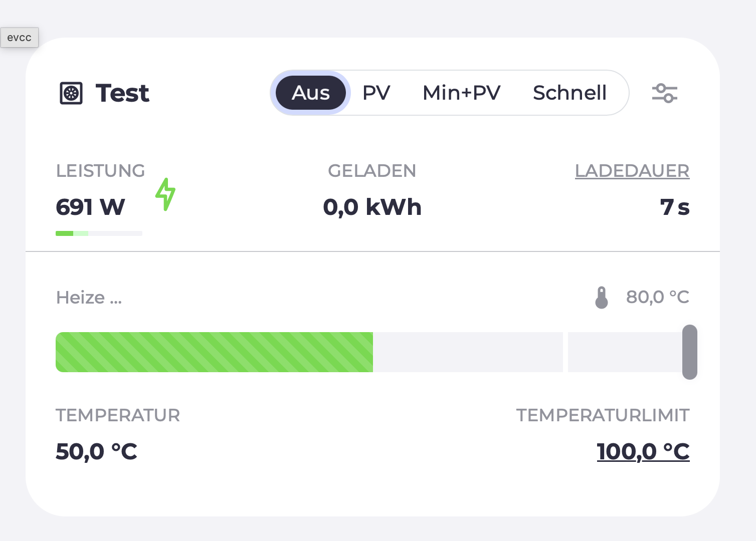
Task: Switch to PV mode
Action: pos(376,93)
